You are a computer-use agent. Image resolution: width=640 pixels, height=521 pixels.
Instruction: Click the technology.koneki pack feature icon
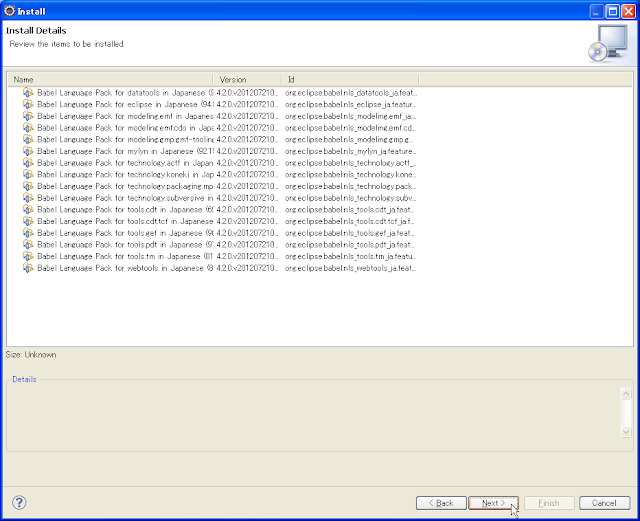click(28, 174)
